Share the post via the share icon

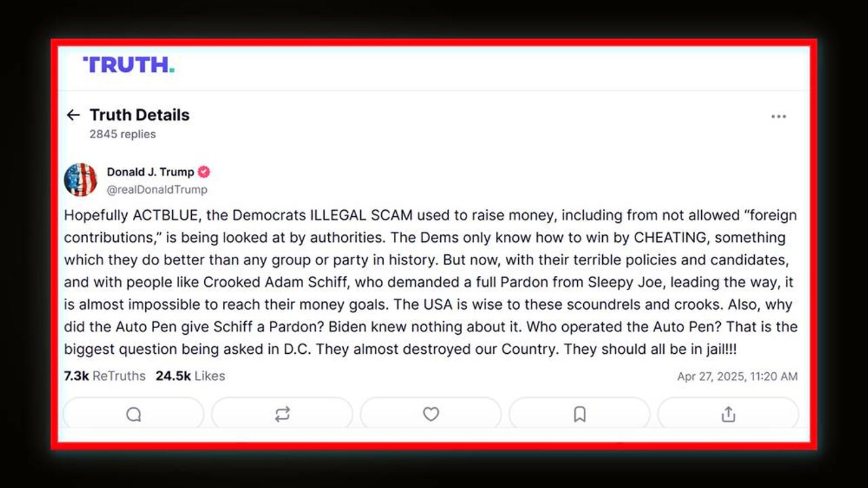(x=728, y=414)
